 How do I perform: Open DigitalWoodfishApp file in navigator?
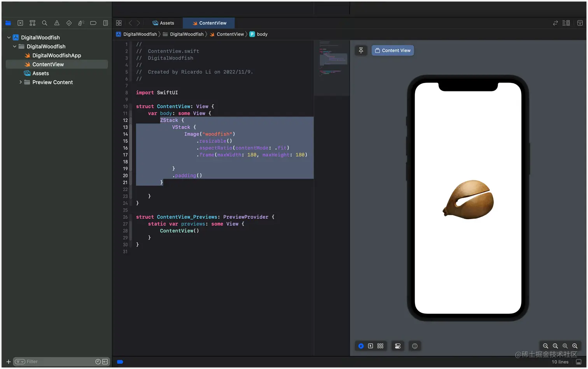tap(57, 55)
